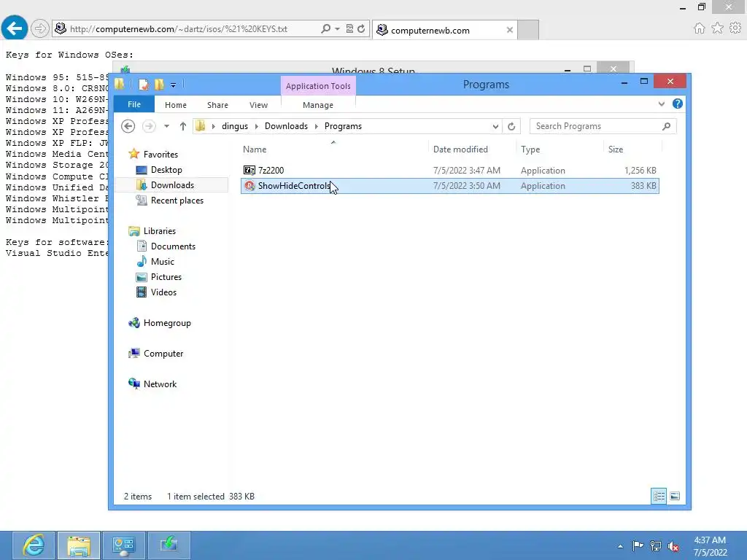Open Internet Explorer tools gear icon
Viewport: 747px width, 560px height.
[735, 28]
